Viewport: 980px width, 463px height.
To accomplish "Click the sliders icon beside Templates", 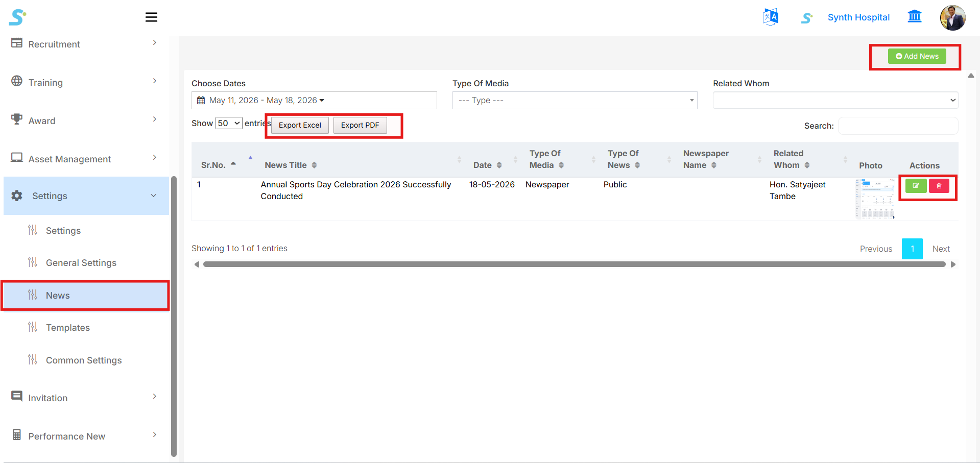I will tap(33, 327).
